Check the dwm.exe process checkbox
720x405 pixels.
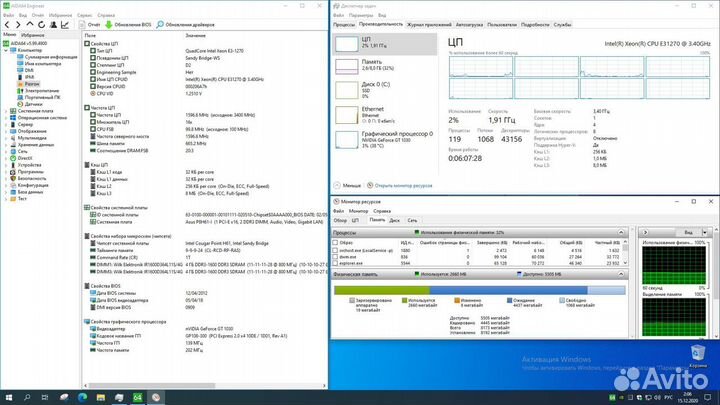(x=335, y=257)
